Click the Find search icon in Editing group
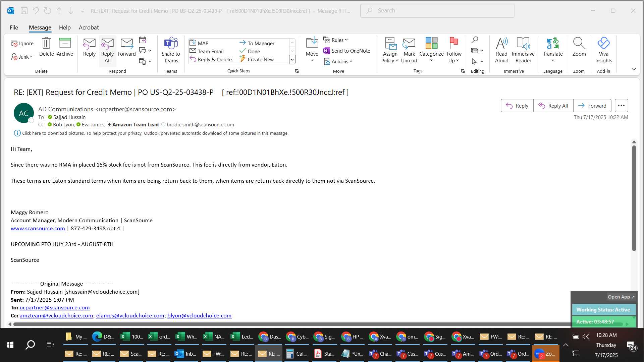Screen dimensions: 644x362 pos(475,40)
